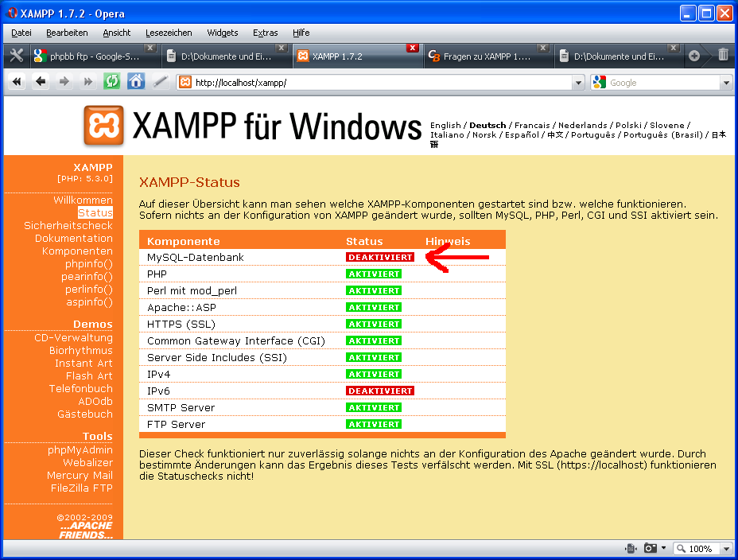Image resolution: width=738 pixels, height=560 pixels.
Task: Expand the zoom level dropdown
Action: [727, 549]
